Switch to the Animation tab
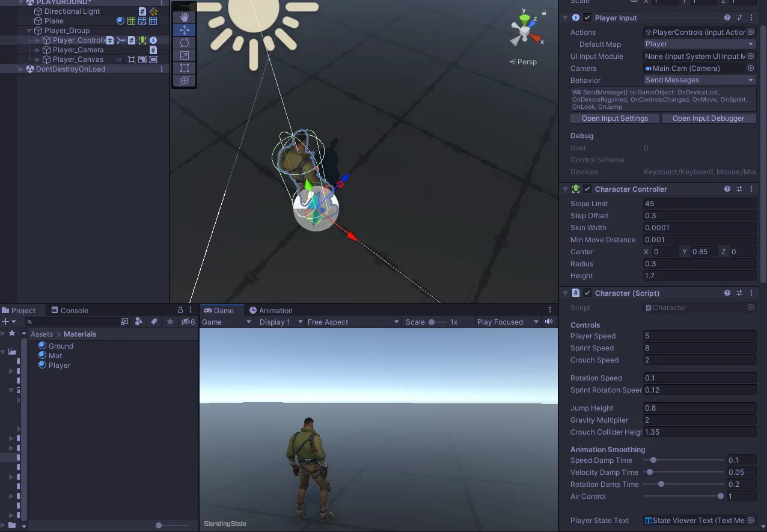Screen dimensions: 767x532 click(x=271, y=310)
